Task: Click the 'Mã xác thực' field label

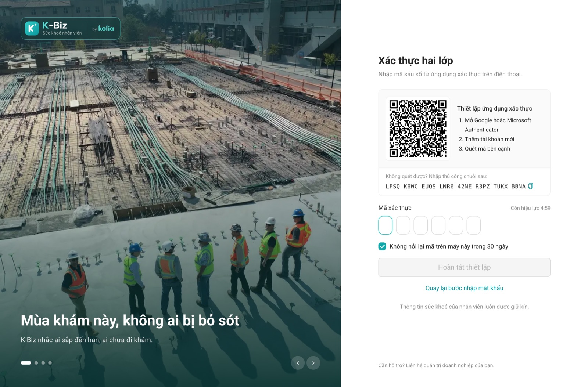Action: coord(395,208)
